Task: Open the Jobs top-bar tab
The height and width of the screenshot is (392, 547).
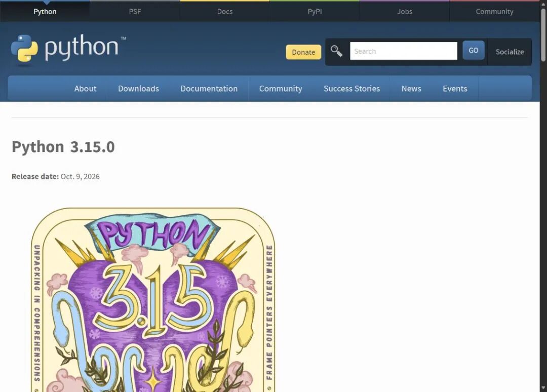Action: coord(405,12)
